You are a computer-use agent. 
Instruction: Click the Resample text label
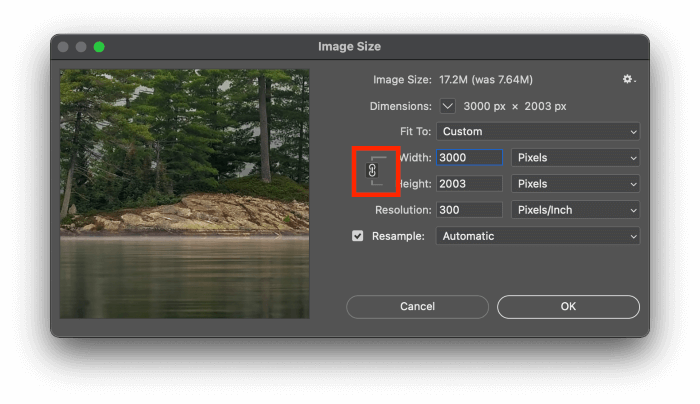398,236
